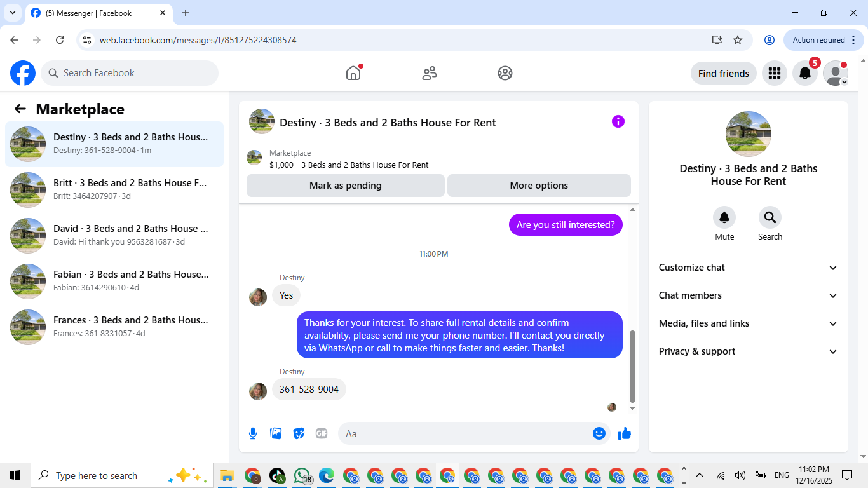This screenshot has width=868, height=488.
Task: Click the Find friends button
Action: tap(724, 73)
